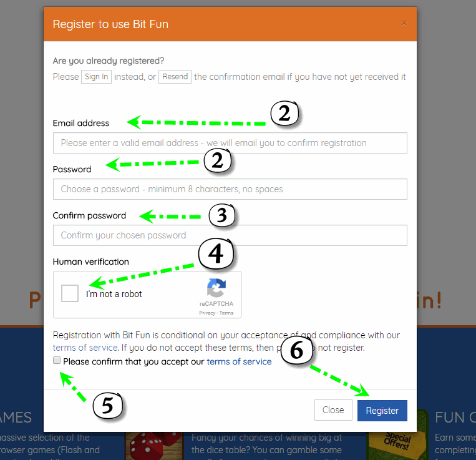Click the red dice image
This screenshot has height=460, width=476.
pyautogui.click(x=154, y=446)
